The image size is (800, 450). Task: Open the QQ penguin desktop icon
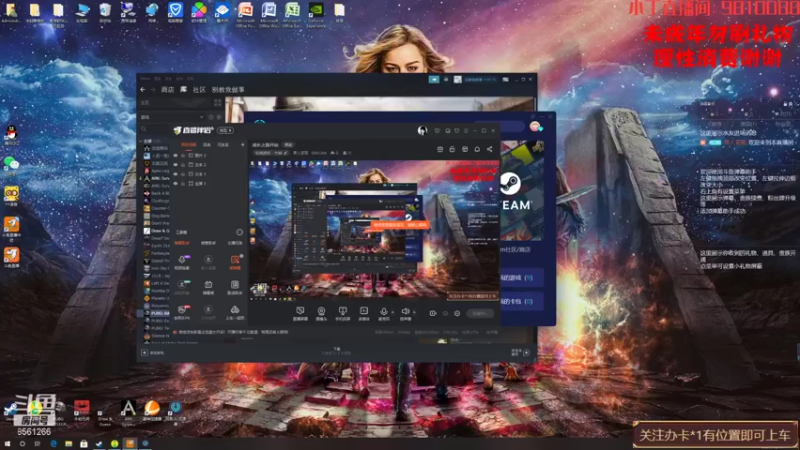coord(11,135)
